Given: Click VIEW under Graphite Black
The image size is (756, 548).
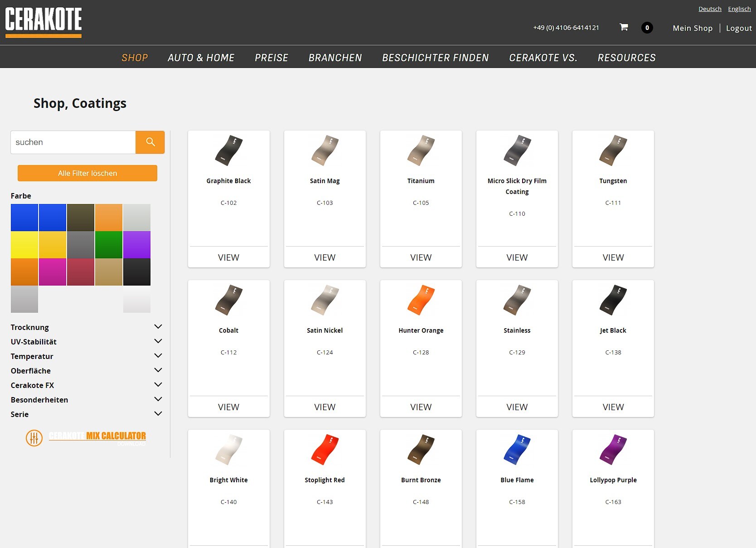Looking at the screenshot, I should (x=228, y=257).
